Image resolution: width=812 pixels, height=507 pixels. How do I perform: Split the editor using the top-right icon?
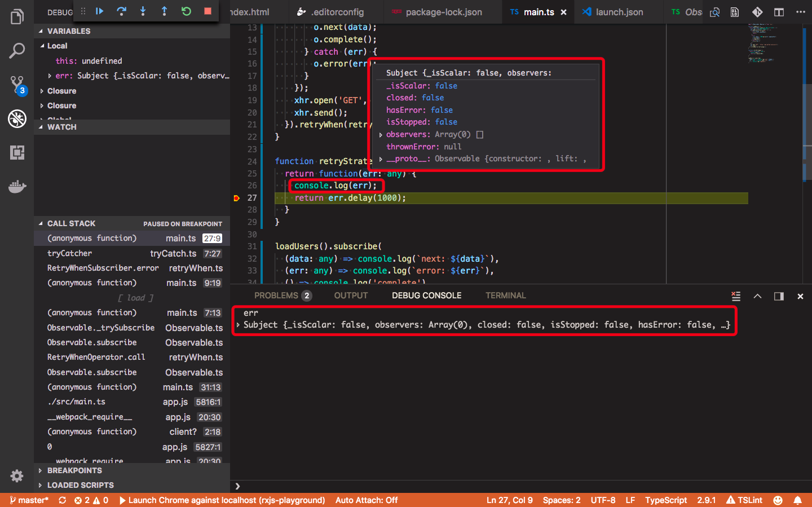click(x=779, y=11)
